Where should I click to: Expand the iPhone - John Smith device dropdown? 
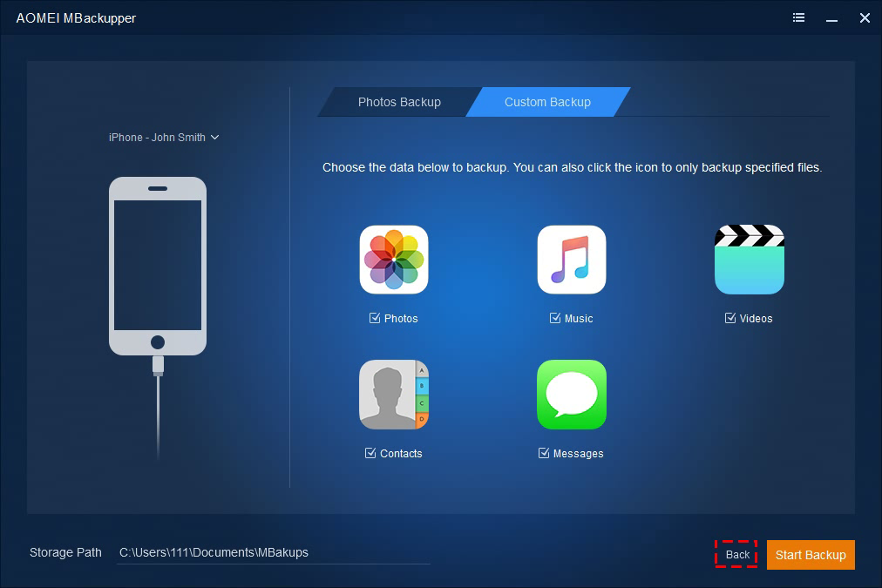click(164, 137)
